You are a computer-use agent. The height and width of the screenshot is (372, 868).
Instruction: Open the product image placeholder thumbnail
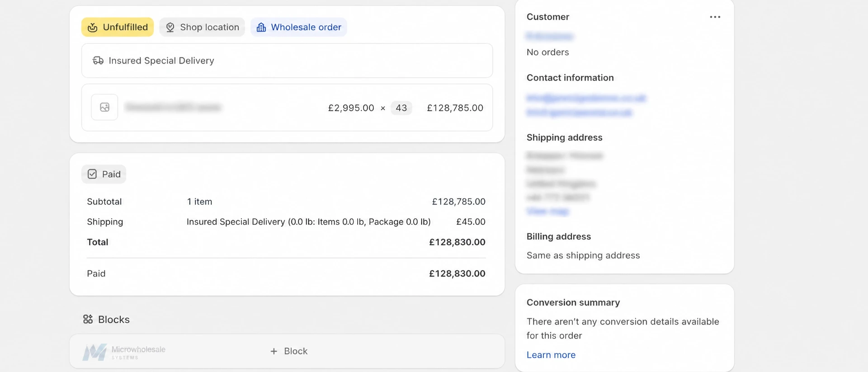click(x=104, y=107)
